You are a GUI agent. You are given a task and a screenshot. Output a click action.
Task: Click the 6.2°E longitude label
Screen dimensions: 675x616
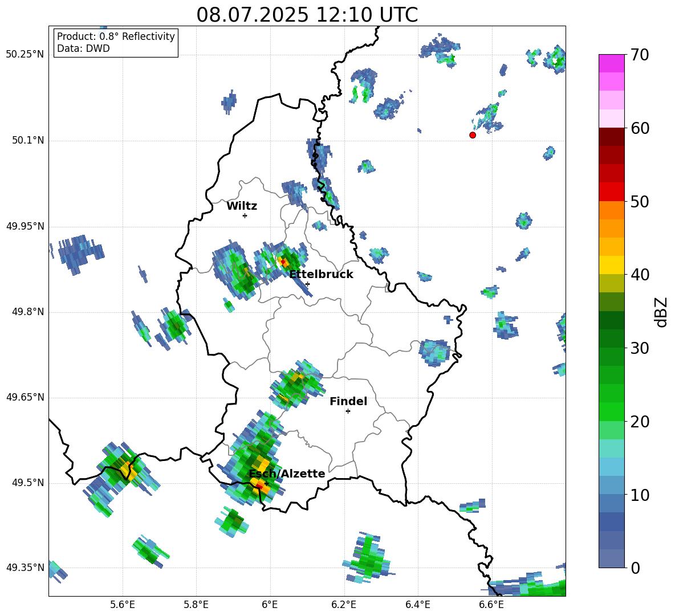[344, 605]
